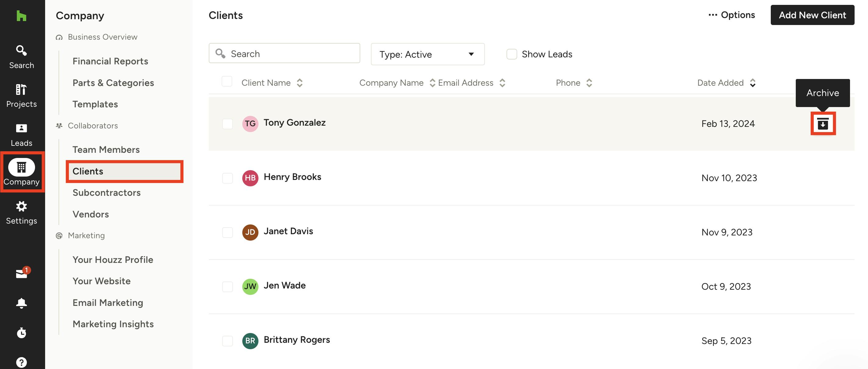Focus the clients Search field
868x369 pixels.
click(x=290, y=54)
